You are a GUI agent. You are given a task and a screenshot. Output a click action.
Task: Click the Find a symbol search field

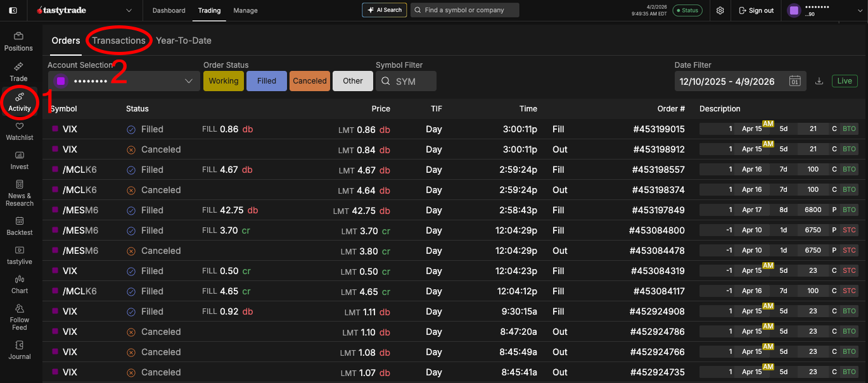coord(464,10)
